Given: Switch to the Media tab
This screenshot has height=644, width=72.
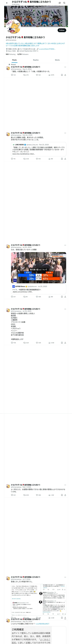Looking at the screenshot, I should [x=57, y=60].
